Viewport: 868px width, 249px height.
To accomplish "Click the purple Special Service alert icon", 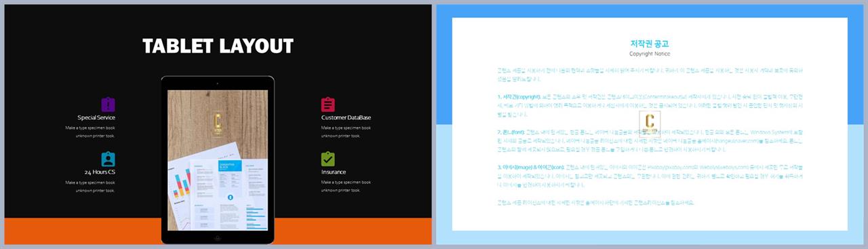I will pos(108,104).
